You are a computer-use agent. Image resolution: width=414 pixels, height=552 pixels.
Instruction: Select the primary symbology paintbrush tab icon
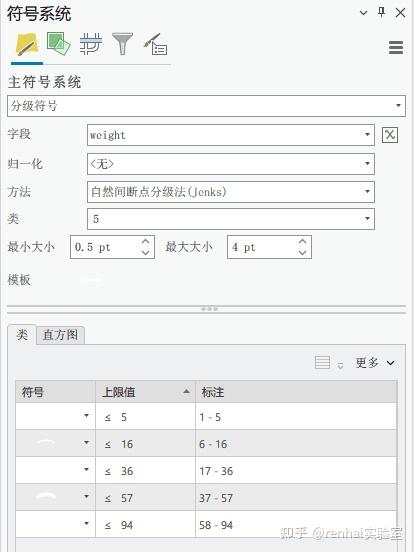click(27, 44)
